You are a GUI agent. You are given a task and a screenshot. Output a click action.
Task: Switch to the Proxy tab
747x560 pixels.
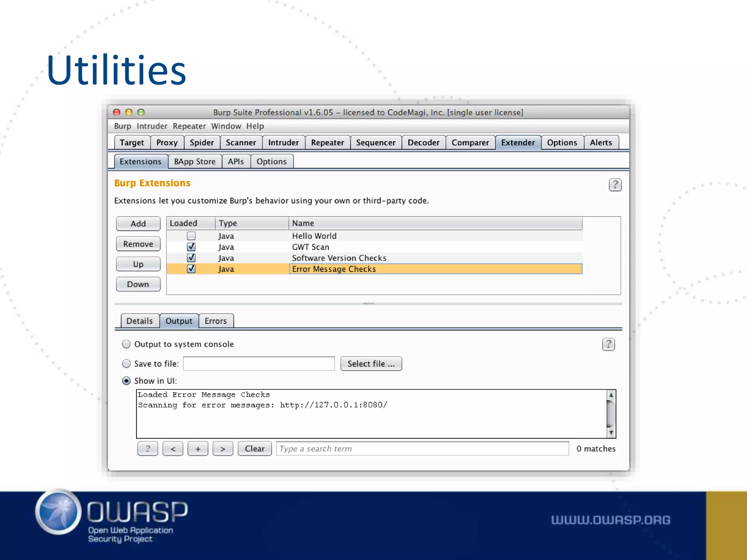coord(167,143)
